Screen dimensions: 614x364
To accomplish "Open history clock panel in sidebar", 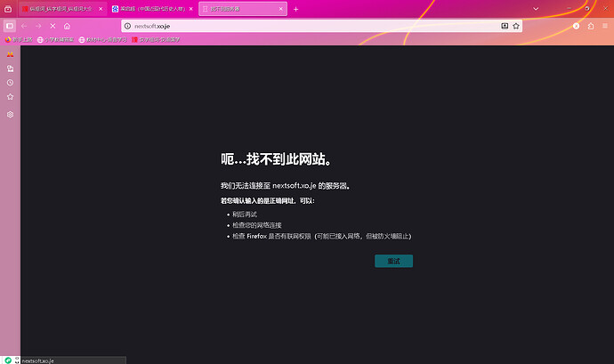I will [x=10, y=83].
